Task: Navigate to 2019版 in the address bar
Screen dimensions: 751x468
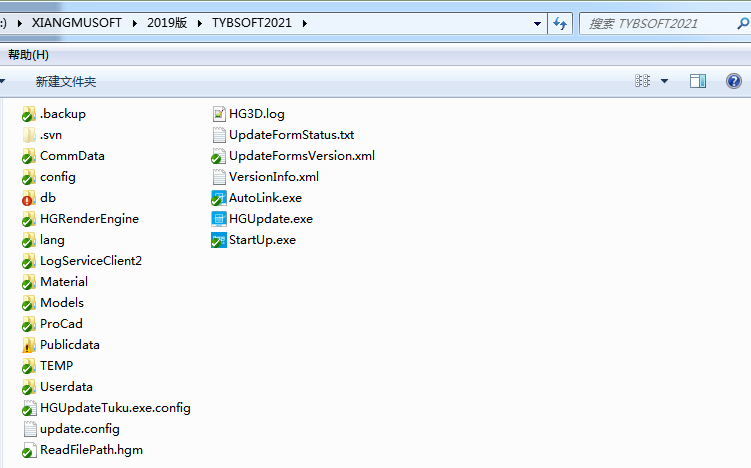Action: [167, 23]
